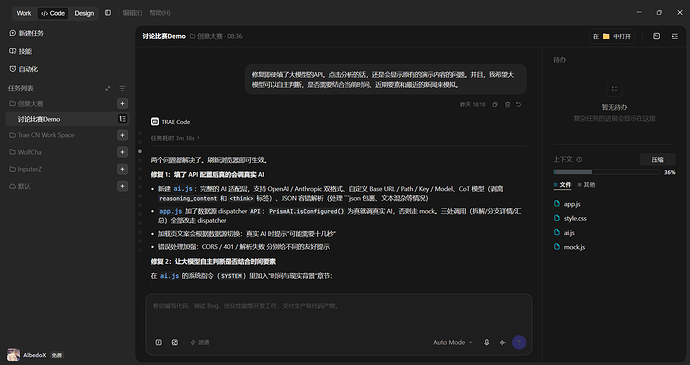Image resolution: width=690 pixels, height=365 pixels.
Task: Click the first attachment icon in the chat input
Action: [159, 342]
